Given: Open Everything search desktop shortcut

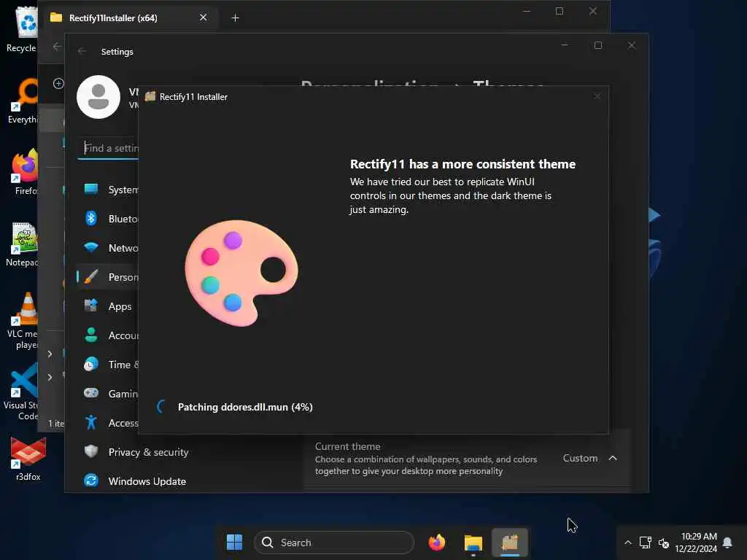Looking at the screenshot, I should tap(23, 101).
